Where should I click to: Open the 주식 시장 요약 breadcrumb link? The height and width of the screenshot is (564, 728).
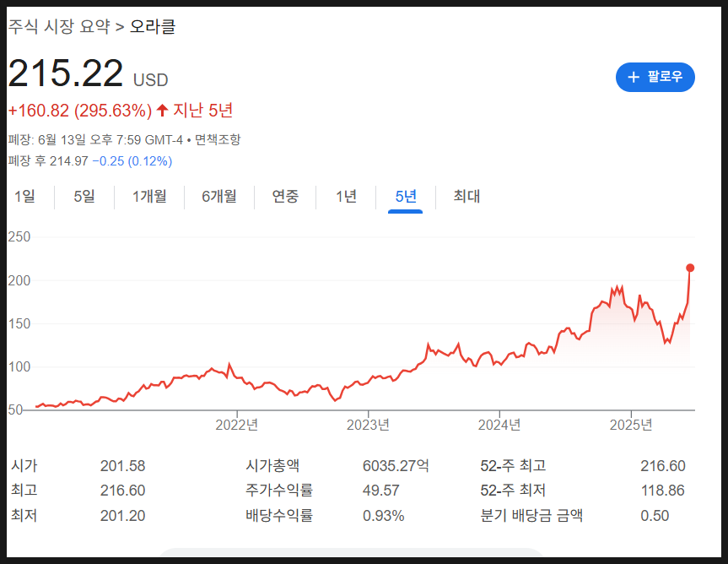[x=59, y=26]
